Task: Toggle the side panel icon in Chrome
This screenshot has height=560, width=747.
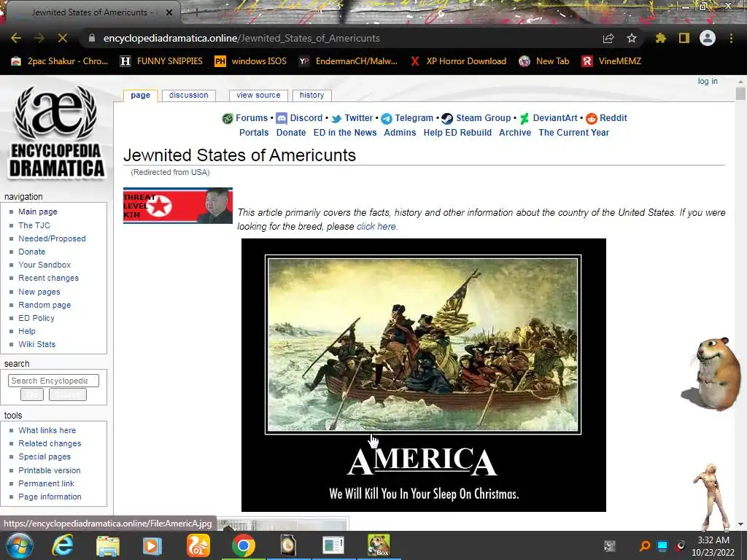Action: point(684,38)
